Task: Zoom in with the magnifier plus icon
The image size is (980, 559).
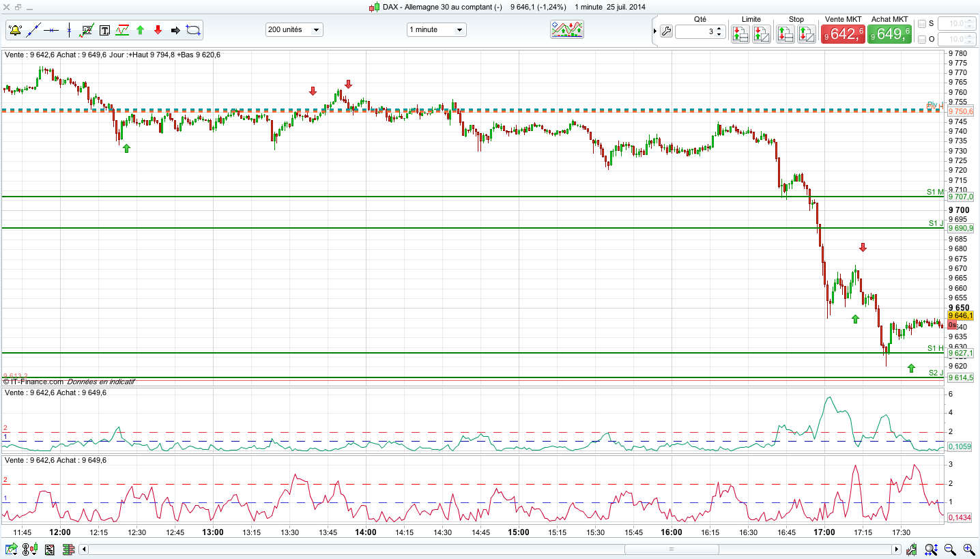Action: [968, 549]
